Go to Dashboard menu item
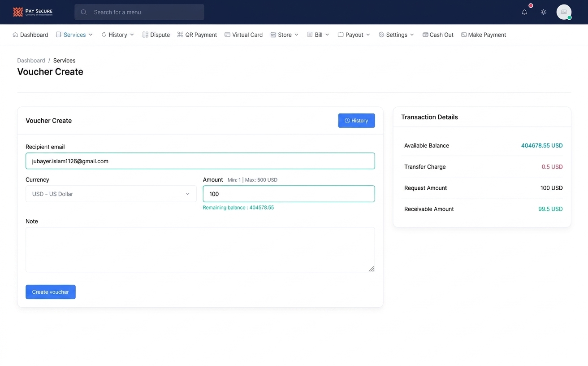The height and width of the screenshot is (366, 588). click(x=30, y=35)
